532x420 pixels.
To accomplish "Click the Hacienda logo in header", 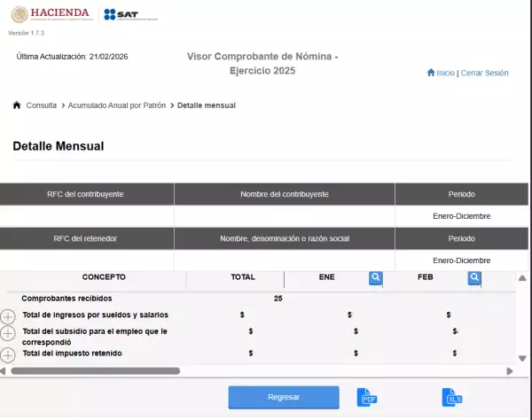I will [49, 14].
